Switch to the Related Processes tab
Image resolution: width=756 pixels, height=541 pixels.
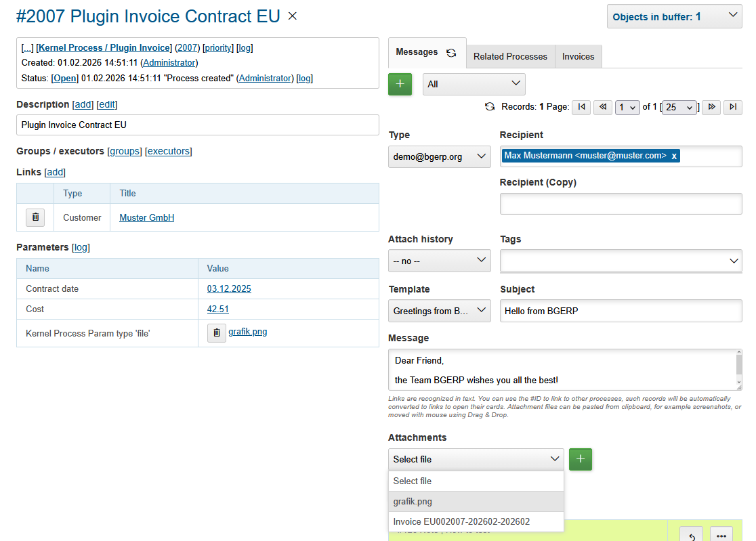coord(510,57)
